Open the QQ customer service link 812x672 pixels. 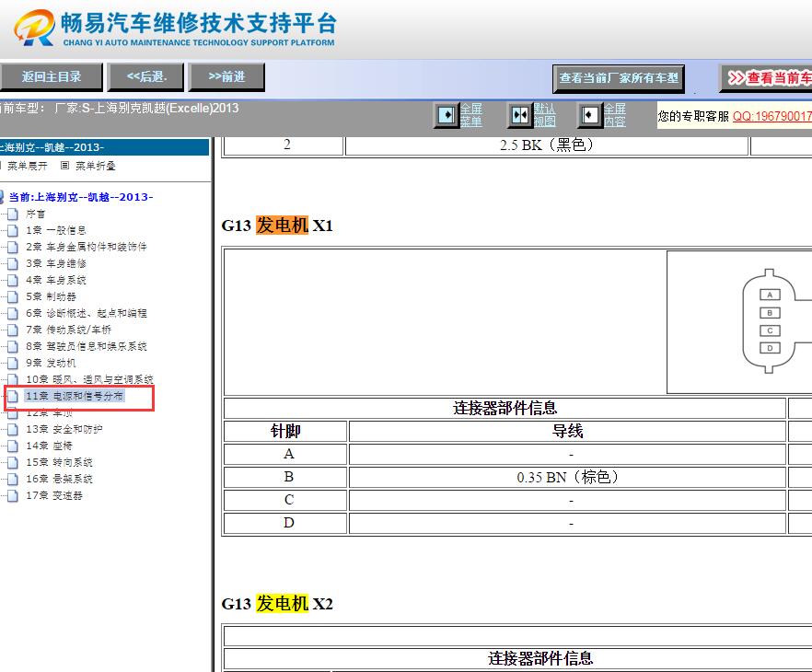(x=772, y=116)
